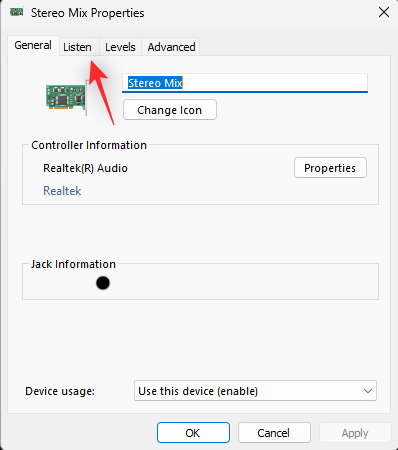Screen dimensions: 398x450
Task: Close the Stereo Mix Properties window
Action: [384, 12]
